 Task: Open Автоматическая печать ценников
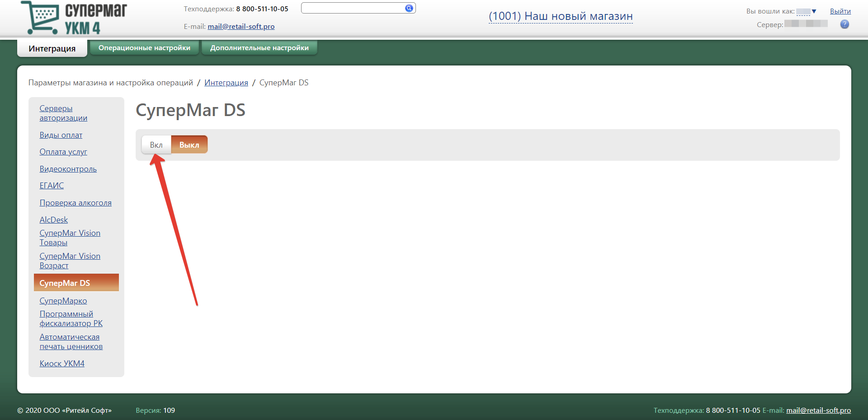(71, 341)
